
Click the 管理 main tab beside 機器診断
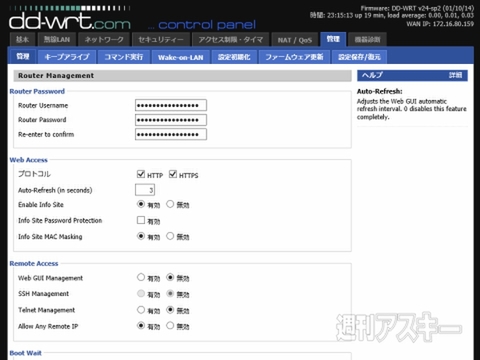333,39
